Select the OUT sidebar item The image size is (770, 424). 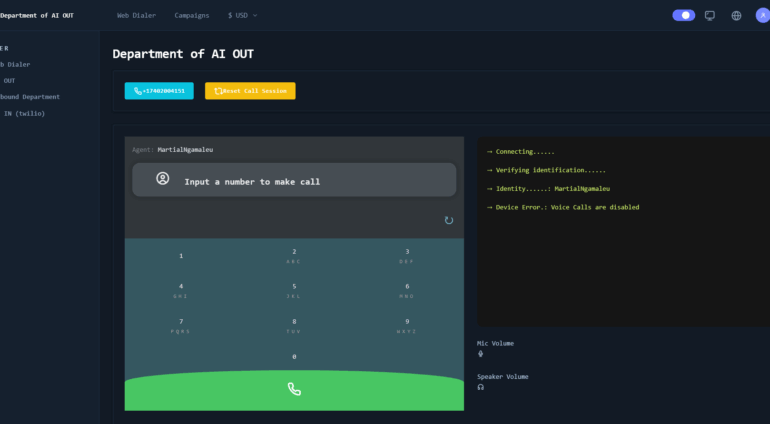click(x=9, y=81)
